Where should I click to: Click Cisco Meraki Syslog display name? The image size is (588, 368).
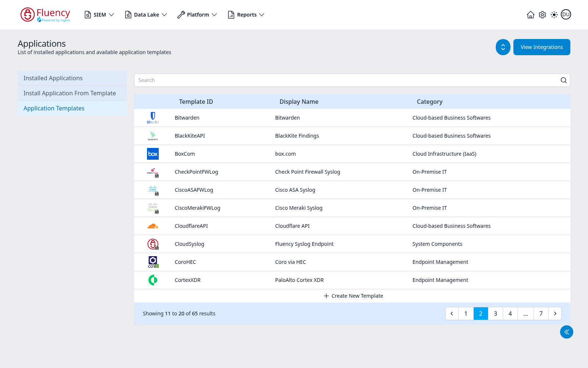coord(299,208)
